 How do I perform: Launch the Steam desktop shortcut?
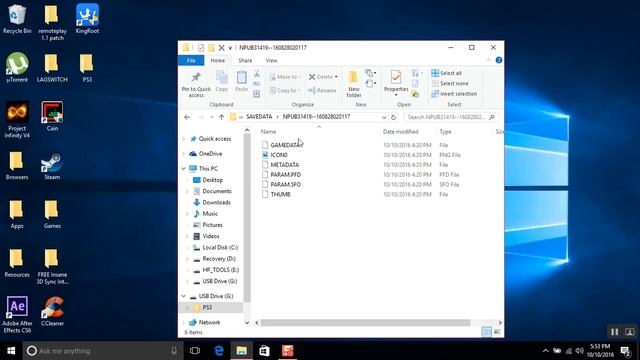click(52, 165)
